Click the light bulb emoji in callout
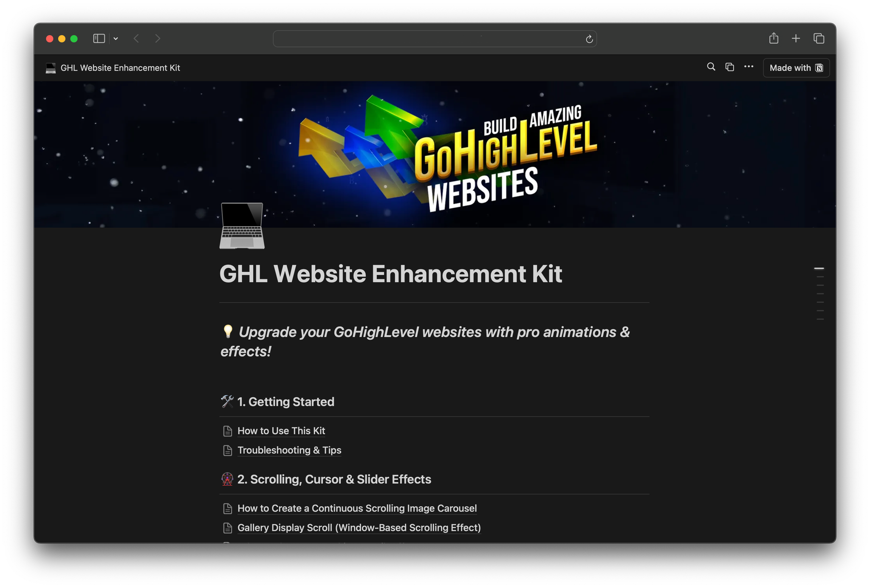The height and width of the screenshot is (588, 870). coord(228,332)
